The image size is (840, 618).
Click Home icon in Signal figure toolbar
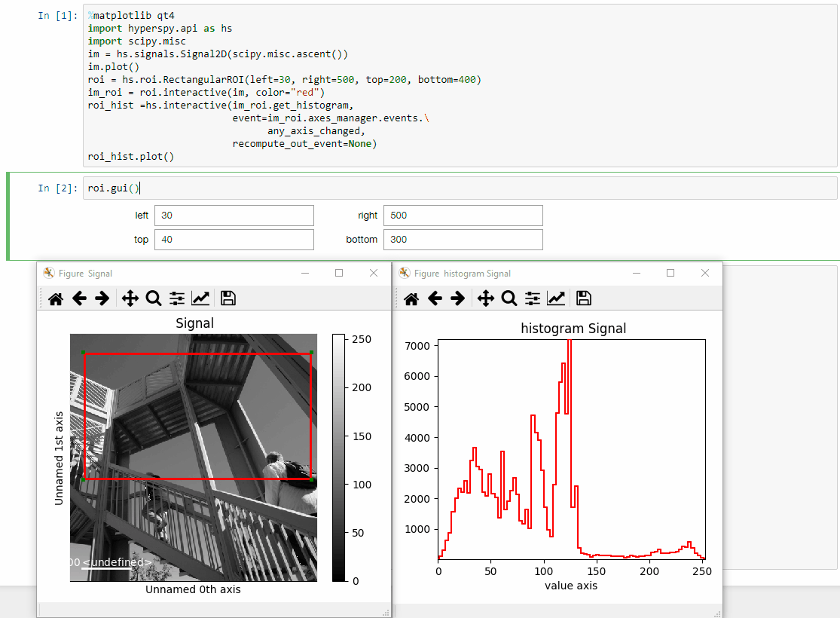click(x=56, y=298)
